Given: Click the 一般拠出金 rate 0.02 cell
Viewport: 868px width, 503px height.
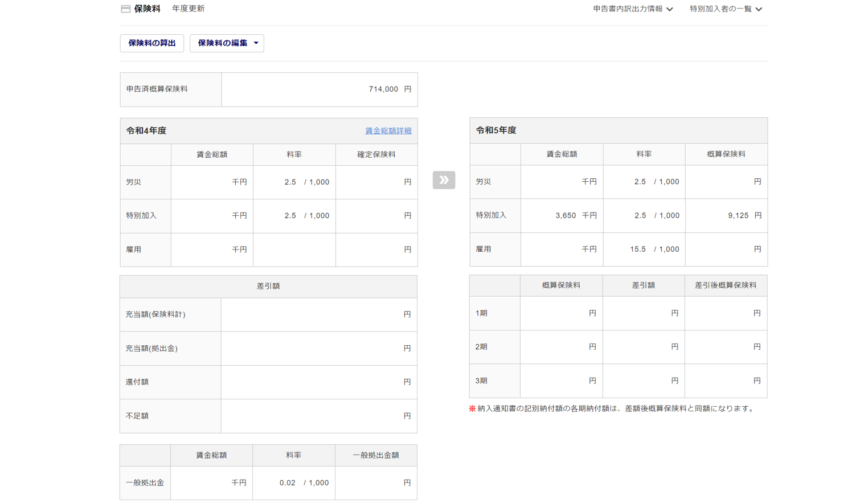Looking at the screenshot, I should click(x=293, y=483).
